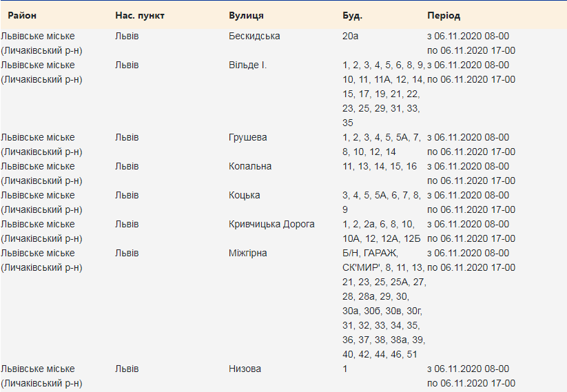Viewport: 567px width, 392px height.
Task: Click the "Міжгірна" street entry
Action: click(249, 253)
